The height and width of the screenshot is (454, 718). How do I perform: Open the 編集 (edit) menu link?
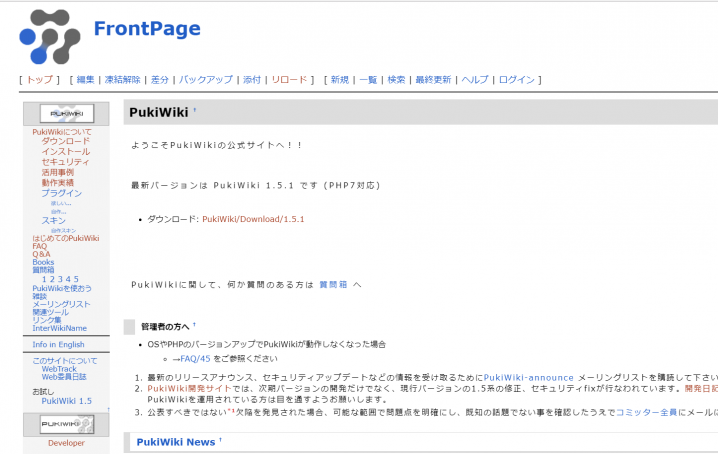click(85, 80)
